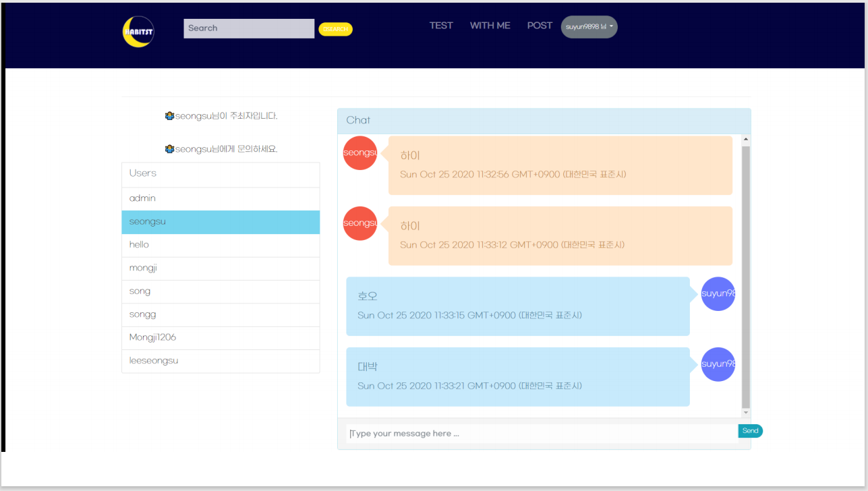Click seongsu avatar on first 하이 message

[360, 153]
